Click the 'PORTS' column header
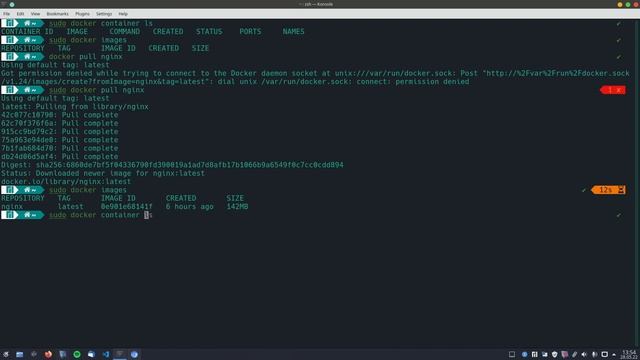 [x=250, y=31]
